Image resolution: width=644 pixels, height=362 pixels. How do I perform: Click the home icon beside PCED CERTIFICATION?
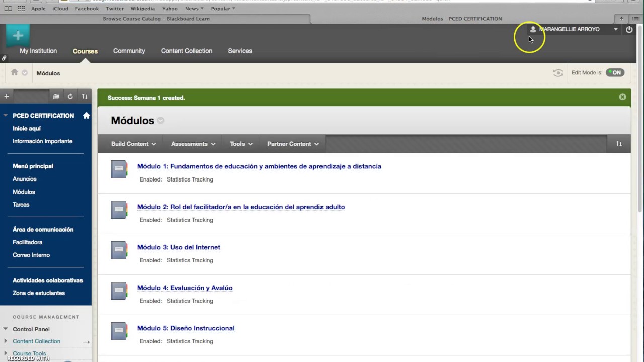pos(86,115)
